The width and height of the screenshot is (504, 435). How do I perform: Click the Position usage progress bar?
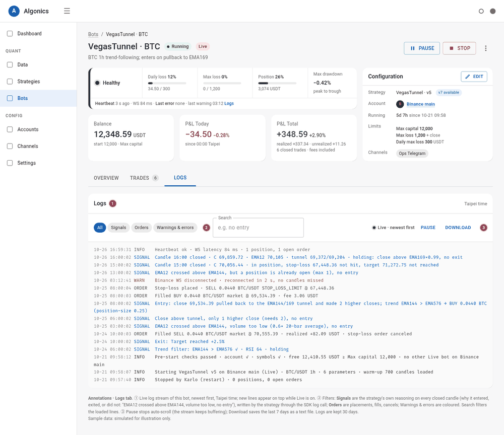click(277, 83)
